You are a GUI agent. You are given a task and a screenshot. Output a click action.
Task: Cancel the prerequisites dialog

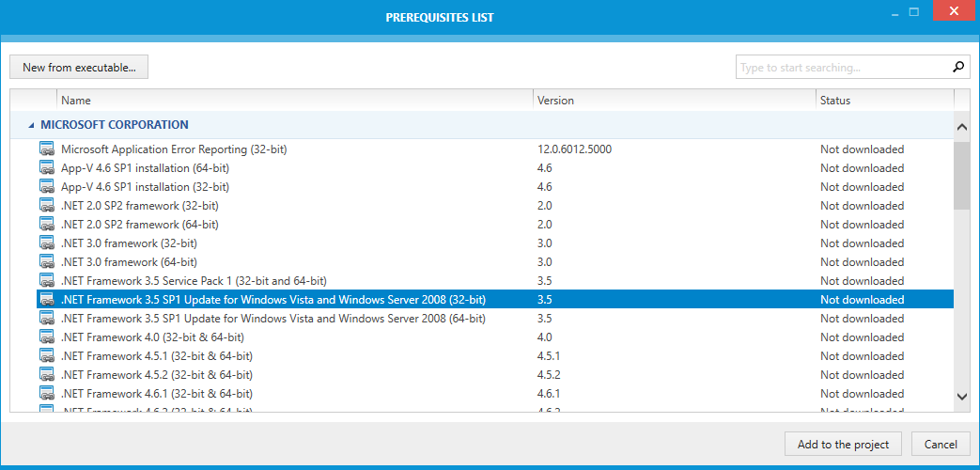point(941,445)
